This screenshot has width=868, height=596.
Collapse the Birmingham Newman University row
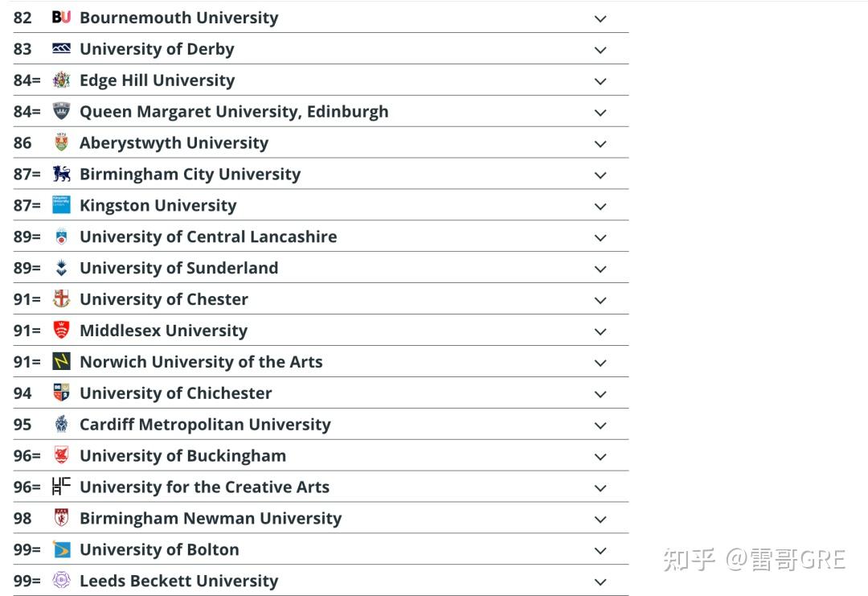click(600, 519)
